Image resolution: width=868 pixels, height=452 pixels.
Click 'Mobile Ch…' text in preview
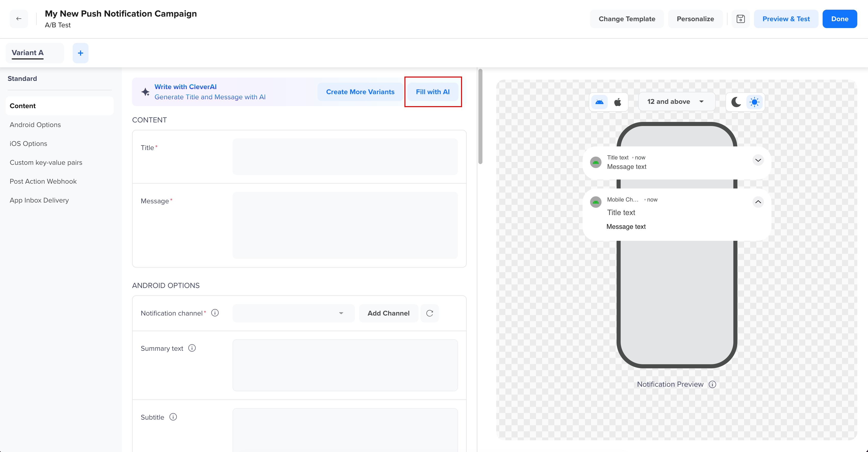point(623,199)
